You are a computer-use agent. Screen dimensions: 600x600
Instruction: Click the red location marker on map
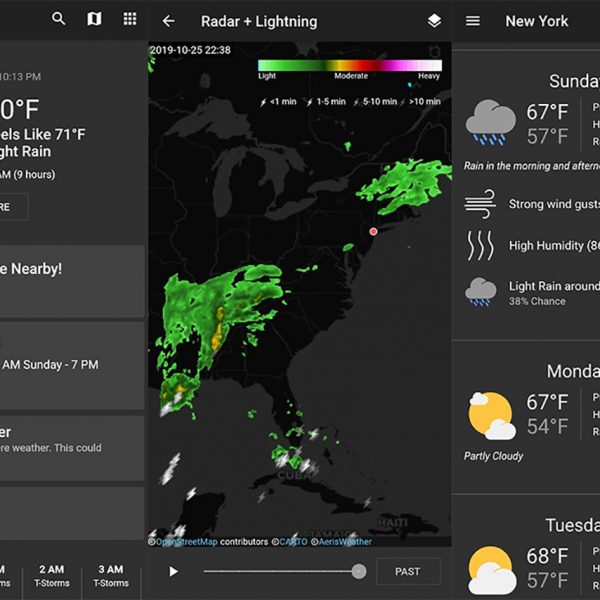tap(374, 231)
